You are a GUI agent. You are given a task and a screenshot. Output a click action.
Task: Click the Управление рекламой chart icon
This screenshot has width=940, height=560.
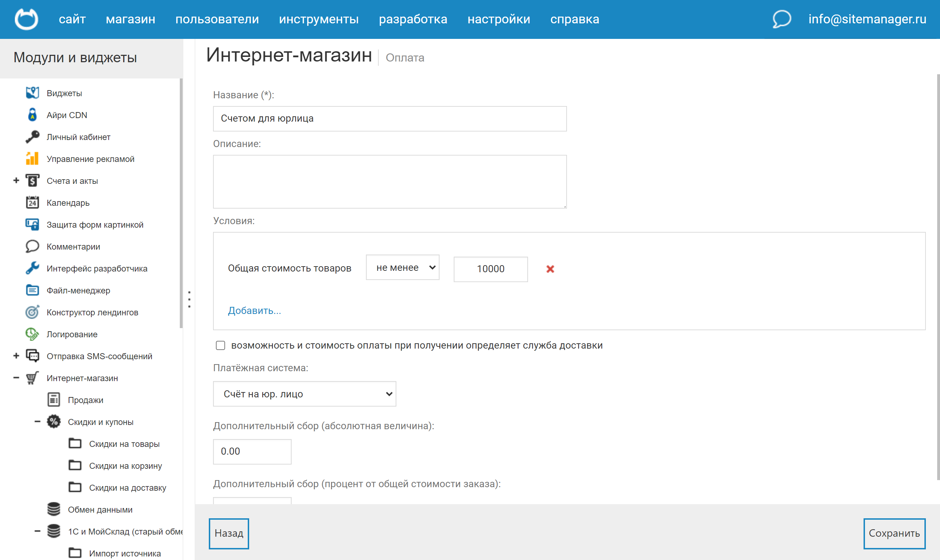pos(33,158)
